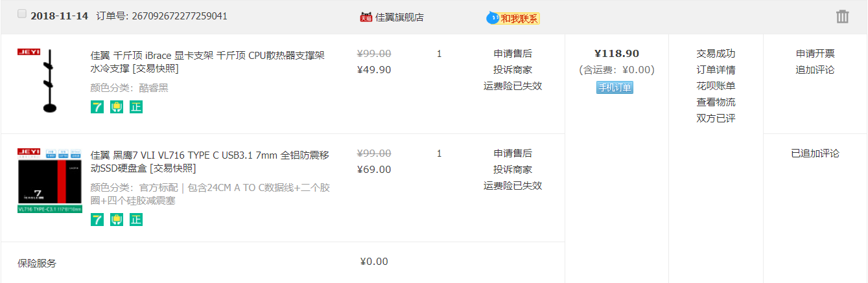Click the 正 genuine badge on iBrace item
Screen dimensions: 868x283
click(x=135, y=107)
